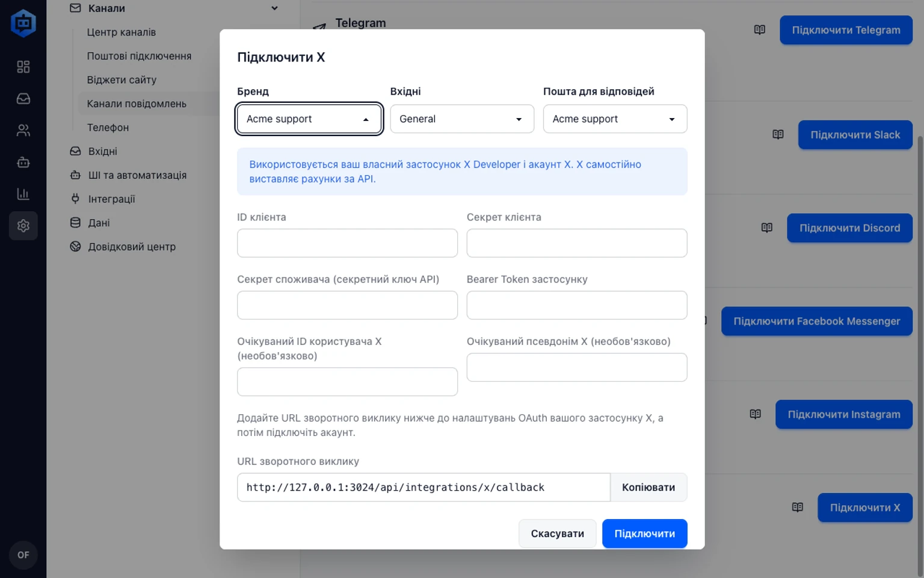Click the app logo in the sidebar
The width and height of the screenshot is (924, 578).
(x=23, y=23)
